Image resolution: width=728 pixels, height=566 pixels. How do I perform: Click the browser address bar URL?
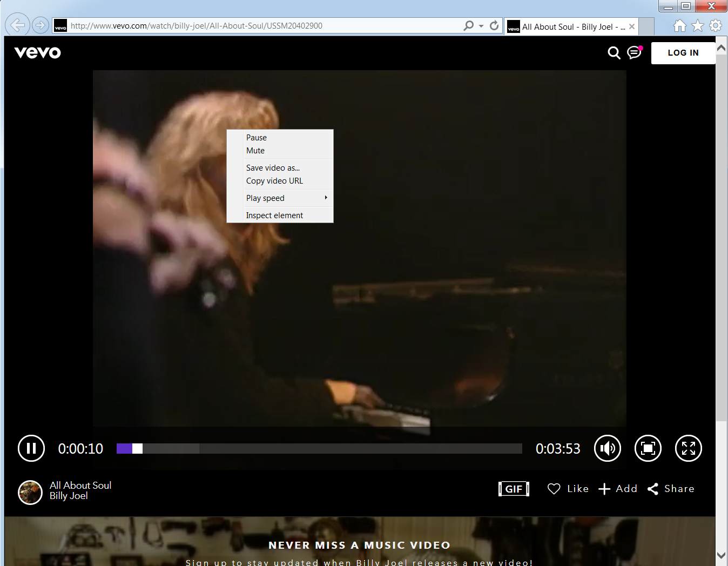[x=197, y=26]
